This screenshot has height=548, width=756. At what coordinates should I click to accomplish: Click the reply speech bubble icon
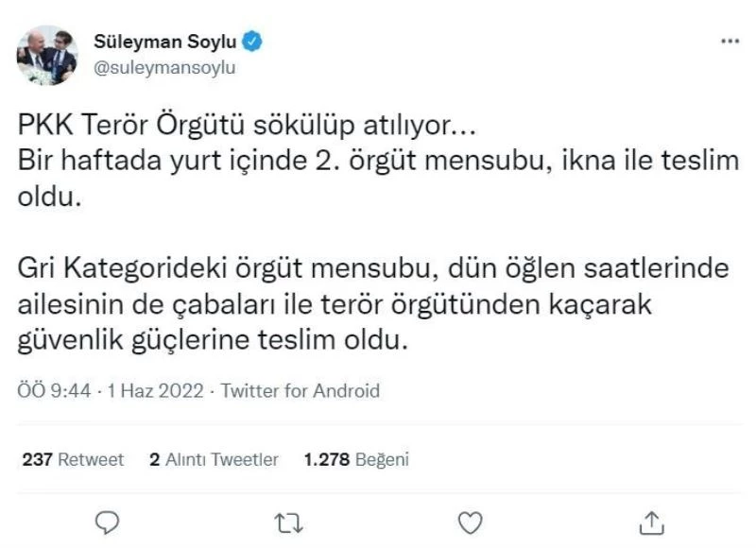click(108, 521)
